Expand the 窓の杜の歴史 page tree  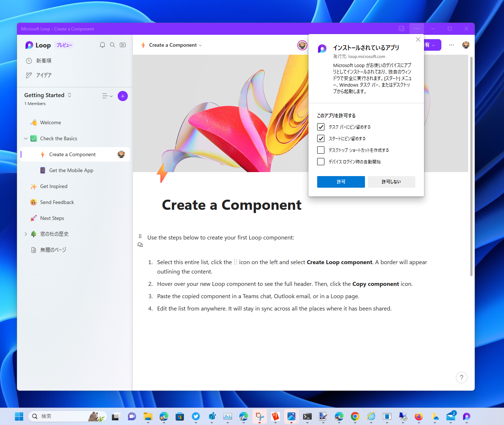(x=26, y=234)
